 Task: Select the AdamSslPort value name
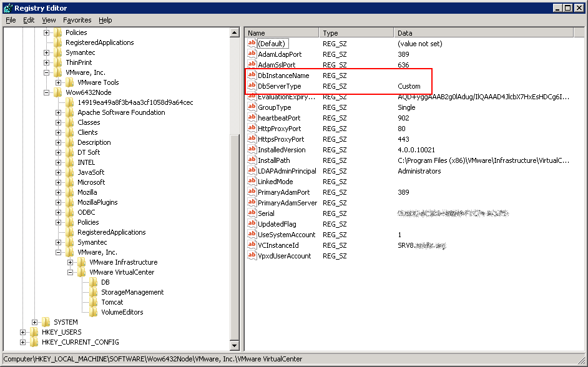(277, 64)
